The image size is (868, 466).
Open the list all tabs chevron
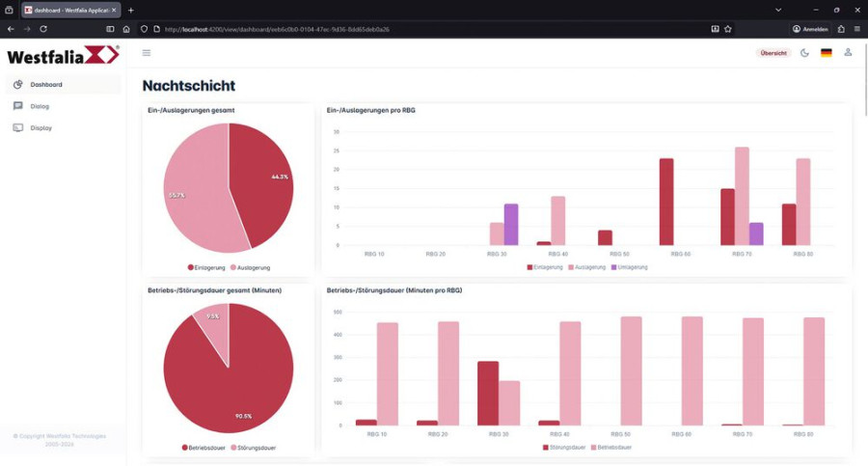tap(778, 10)
